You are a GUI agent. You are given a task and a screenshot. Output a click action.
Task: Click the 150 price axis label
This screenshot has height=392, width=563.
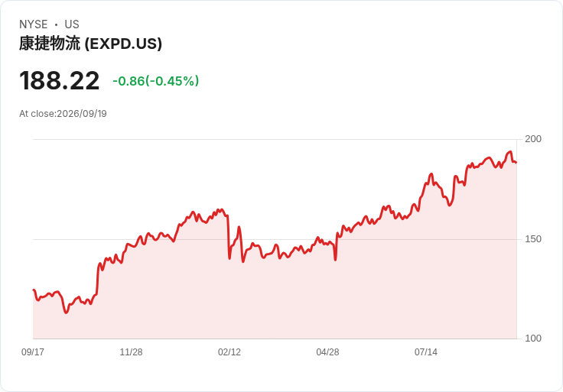pyautogui.click(x=533, y=239)
